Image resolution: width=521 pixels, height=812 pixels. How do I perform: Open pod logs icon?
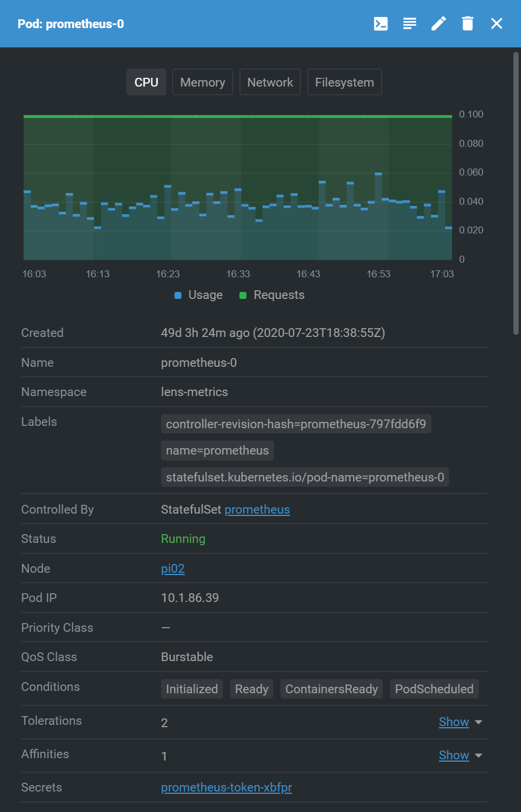410,23
